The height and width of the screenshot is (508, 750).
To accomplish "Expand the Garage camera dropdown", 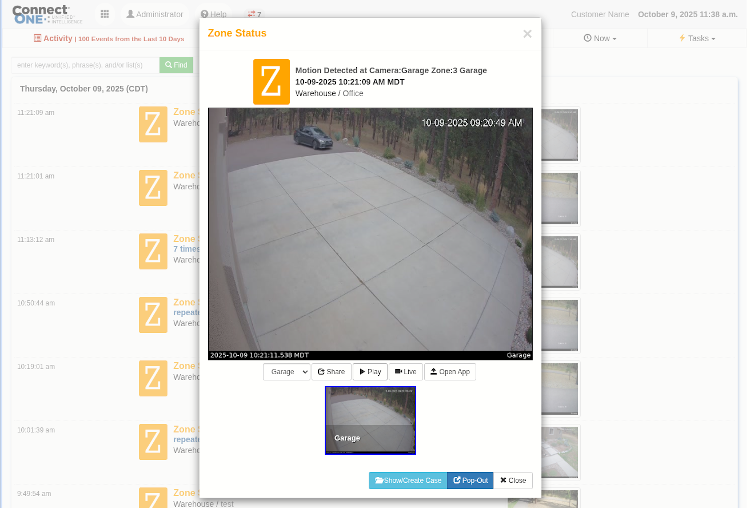I will (x=287, y=372).
